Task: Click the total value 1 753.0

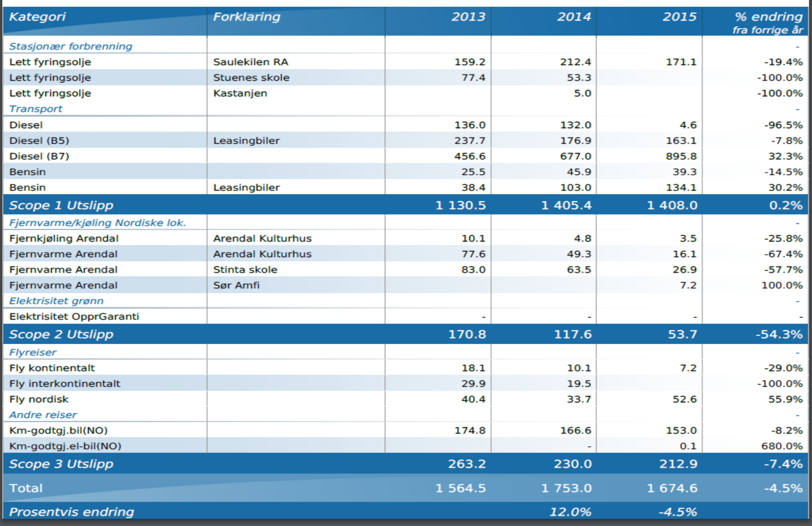Action: pyautogui.click(x=566, y=488)
